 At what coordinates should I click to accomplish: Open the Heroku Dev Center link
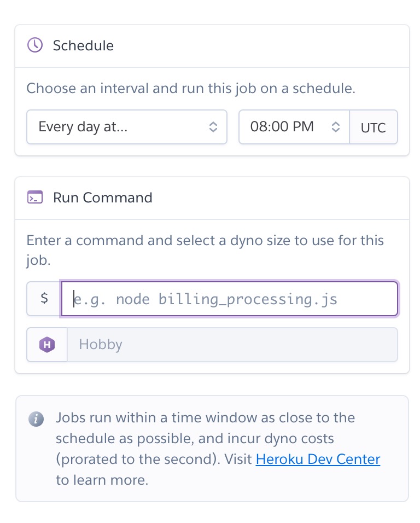[x=318, y=460]
